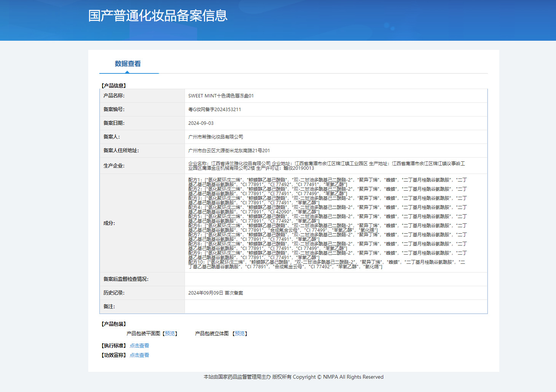Select the 数据查看 tab
This screenshot has height=392, width=556.
click(x=128, y=64)
